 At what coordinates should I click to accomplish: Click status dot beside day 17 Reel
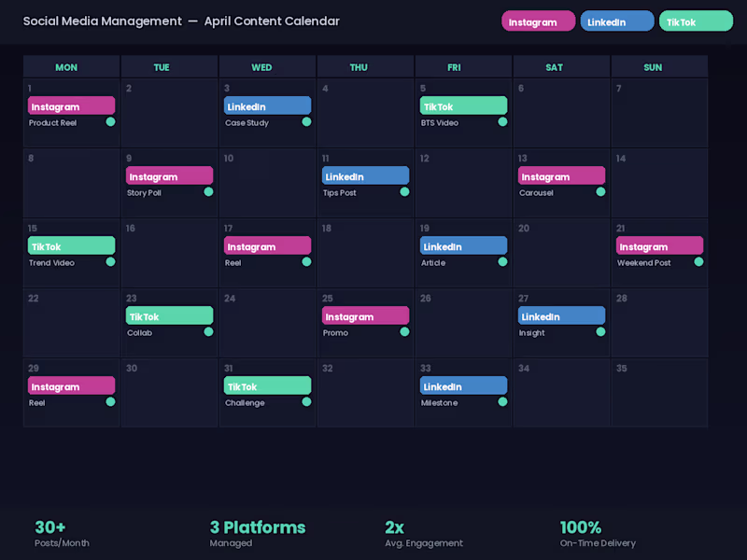(307, 262)
